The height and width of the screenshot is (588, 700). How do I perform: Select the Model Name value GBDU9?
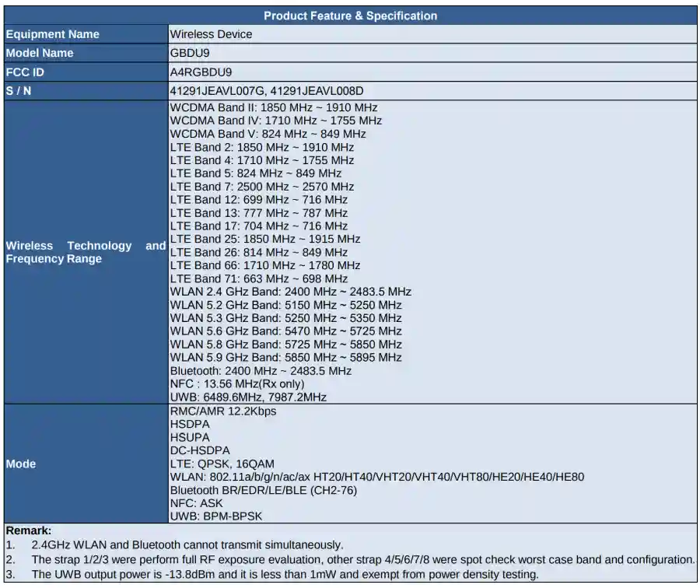tap(190, 53)
